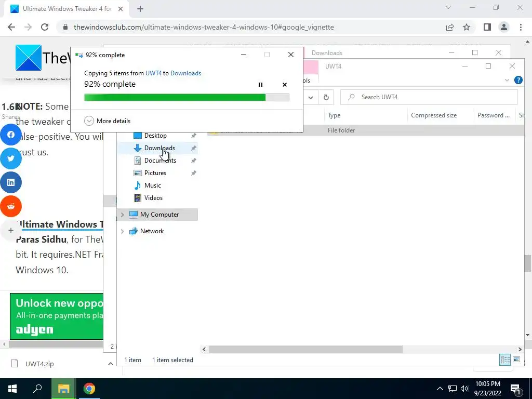
Task: Open Explorer help question mark icon
Action: 518,80
